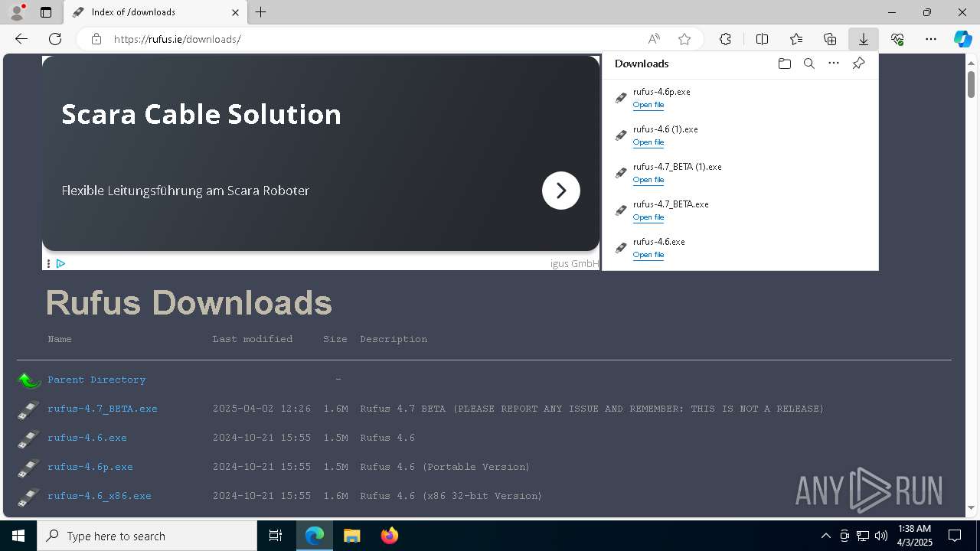980x551 pixels.
Task: Open volume control in system tray
Action: 881,536
